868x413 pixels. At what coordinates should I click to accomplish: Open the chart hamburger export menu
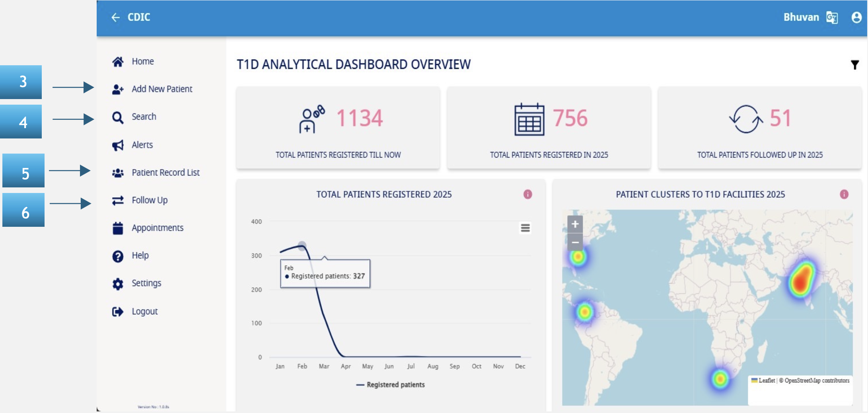point(525,228)
